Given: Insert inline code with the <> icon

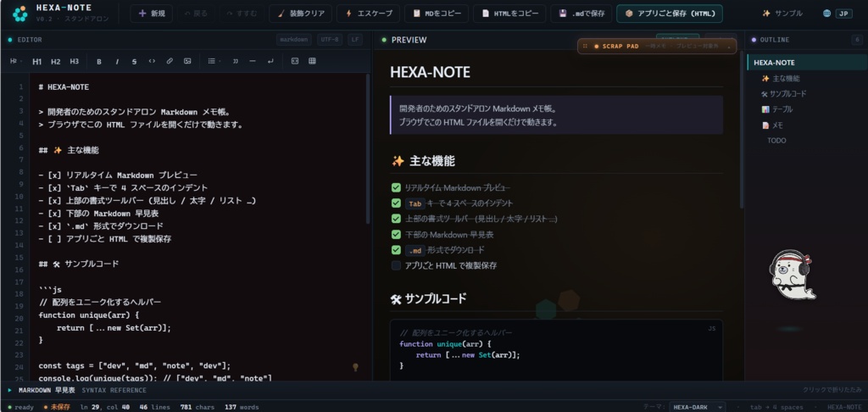Looking at the screenshot, I should pos(152,61).
